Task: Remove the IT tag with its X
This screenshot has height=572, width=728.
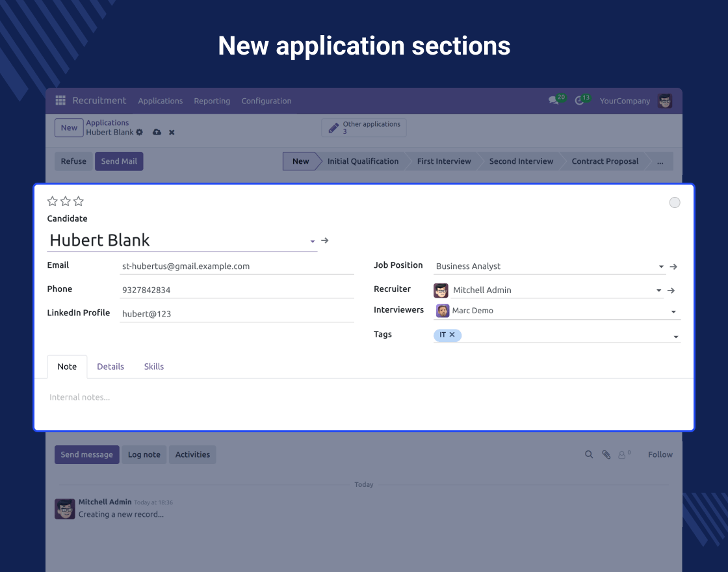Action: coord(452,334)
